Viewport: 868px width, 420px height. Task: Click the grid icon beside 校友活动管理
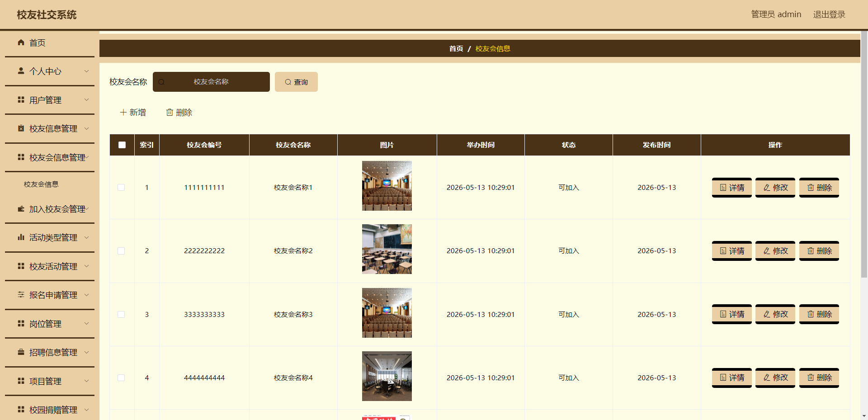pos(21,266)
